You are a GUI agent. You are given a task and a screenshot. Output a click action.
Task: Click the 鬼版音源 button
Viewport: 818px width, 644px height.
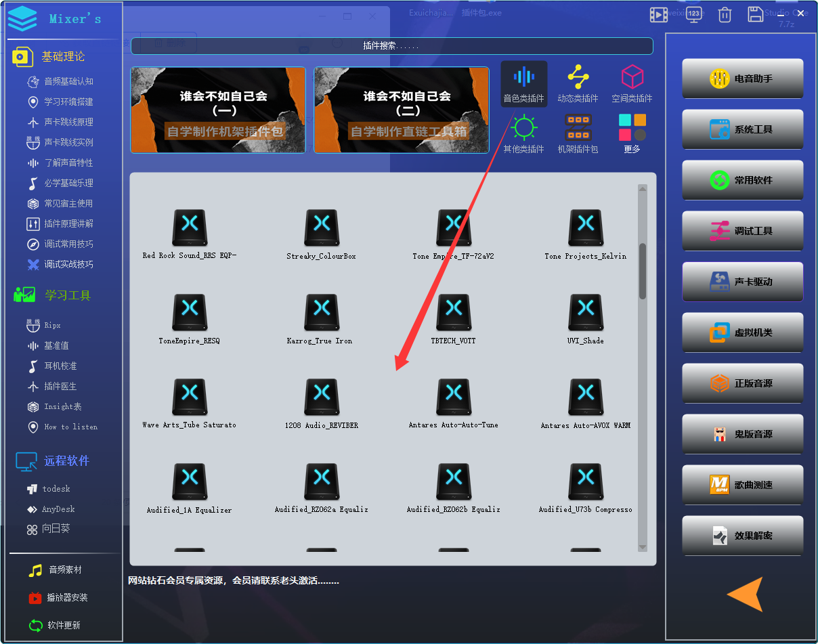coord(743,434)
